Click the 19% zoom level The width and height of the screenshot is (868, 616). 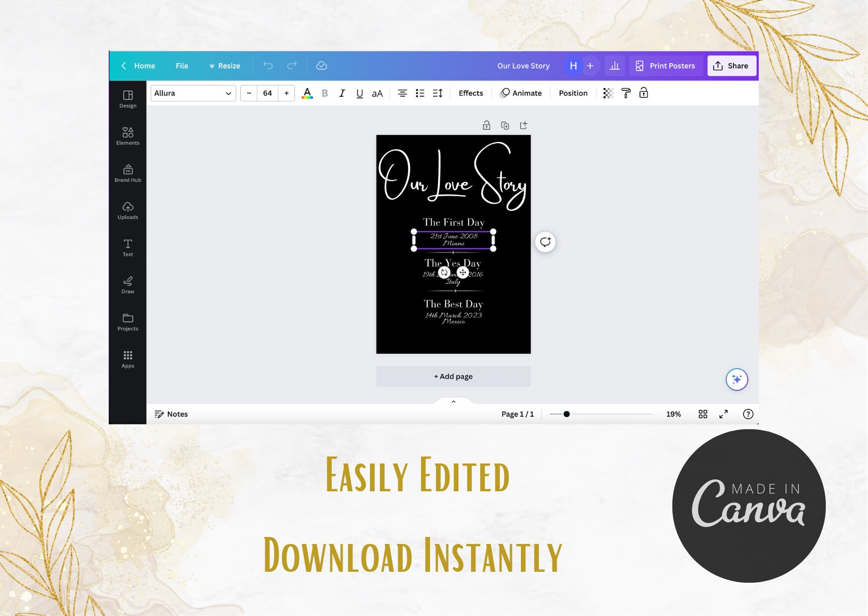[673, 414]
